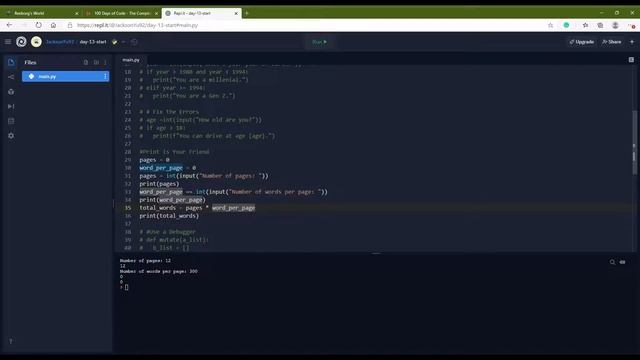Image resolution: width=640 pixels, height=360 pixels.
Task: Select the Repl.it day-13-start browser tab
Action: click(x=202, y=13)
